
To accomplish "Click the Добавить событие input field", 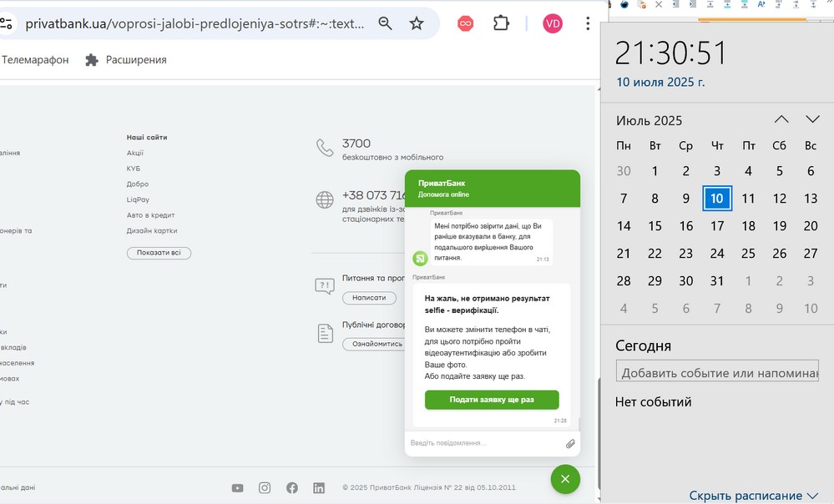I will coord(717,371).
